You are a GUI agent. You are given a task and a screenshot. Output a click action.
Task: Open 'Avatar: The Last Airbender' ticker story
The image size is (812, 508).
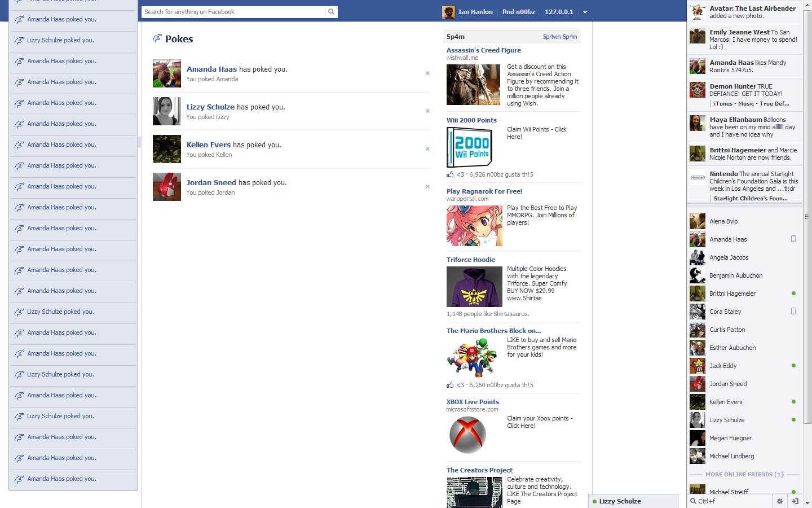tap(744, 12)
